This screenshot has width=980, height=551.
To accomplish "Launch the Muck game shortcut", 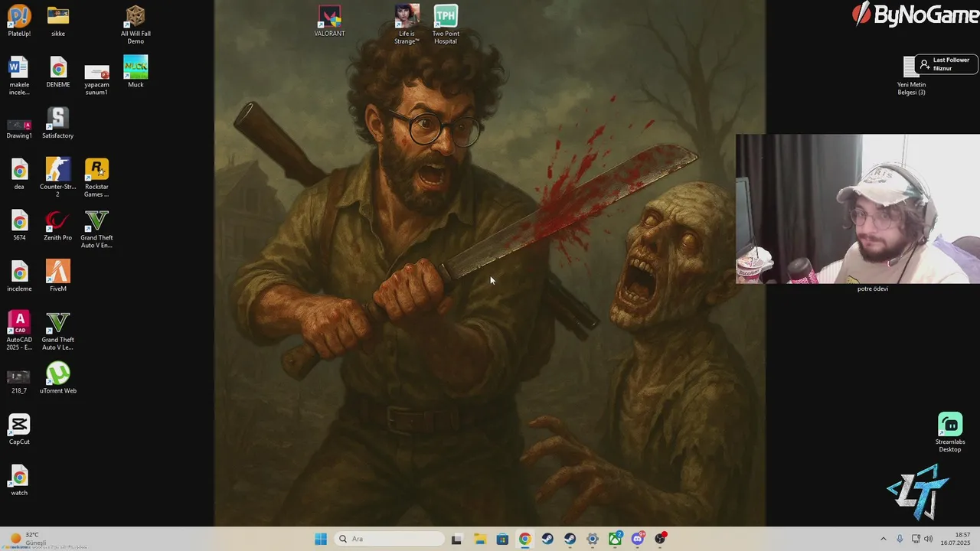I will [x=136, y=73].
